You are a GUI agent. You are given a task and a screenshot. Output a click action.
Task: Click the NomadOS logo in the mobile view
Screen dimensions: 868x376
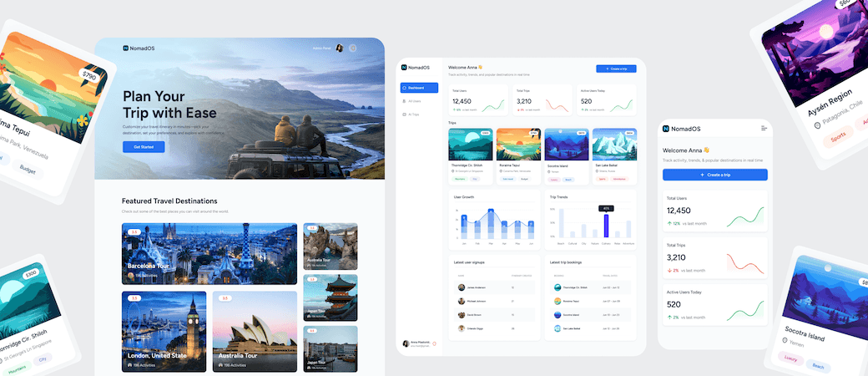pos(681,129)
